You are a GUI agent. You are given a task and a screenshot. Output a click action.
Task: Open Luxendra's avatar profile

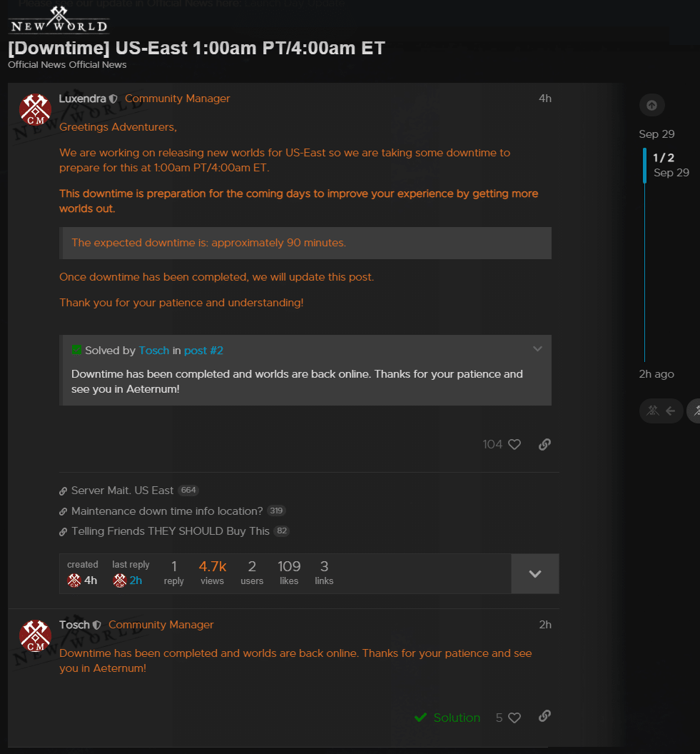(35, 110)
